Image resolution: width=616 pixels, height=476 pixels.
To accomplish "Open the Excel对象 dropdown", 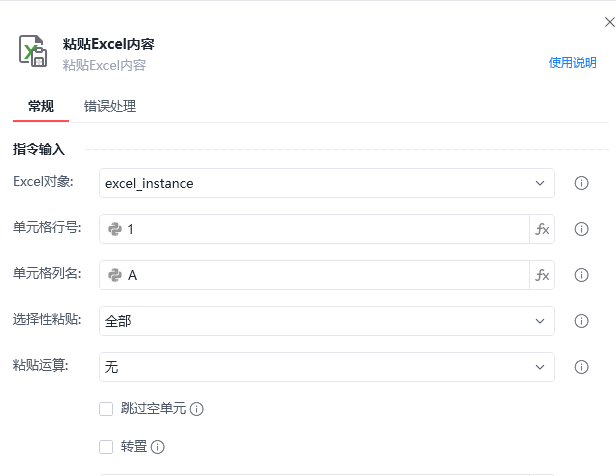I will pos(327,183).
